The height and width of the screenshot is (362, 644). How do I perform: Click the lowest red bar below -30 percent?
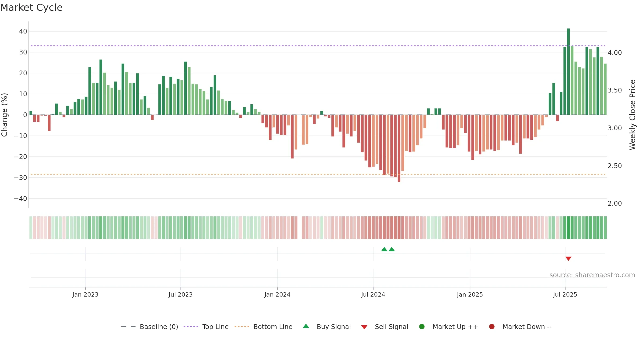(x=399, y=148)
